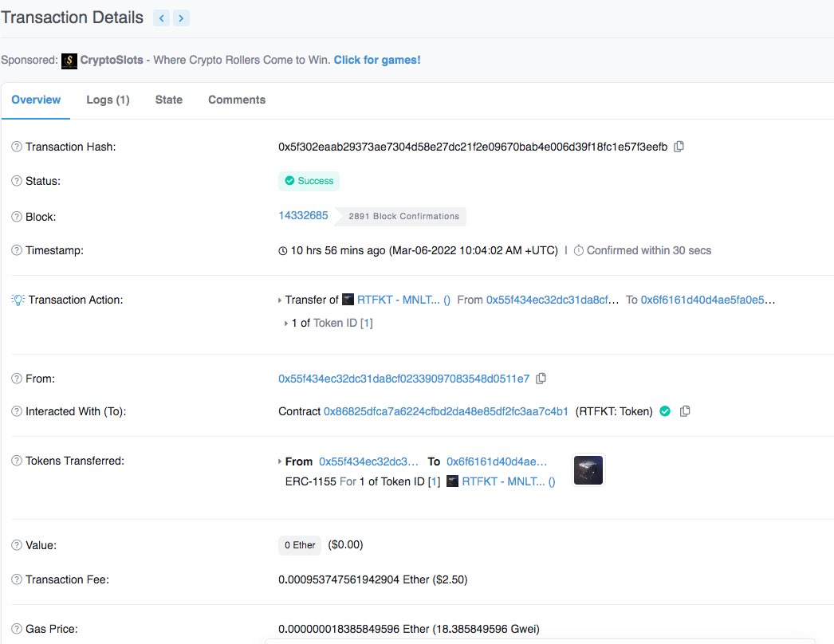Click clock icon beside timestamp
Screen dimensions: 834x644
pyautogui.click(x=283, y=251)
